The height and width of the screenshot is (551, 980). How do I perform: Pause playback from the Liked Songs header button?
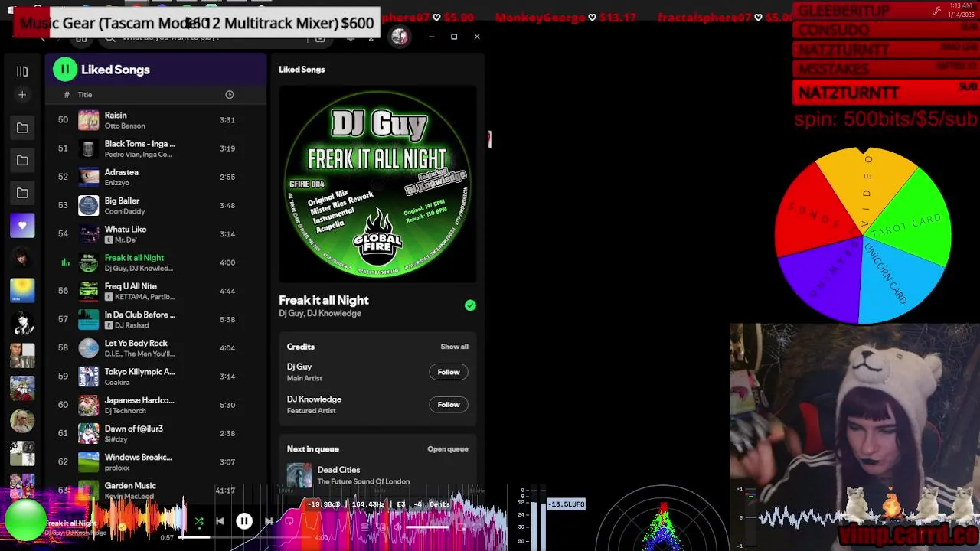pos(65,70)
